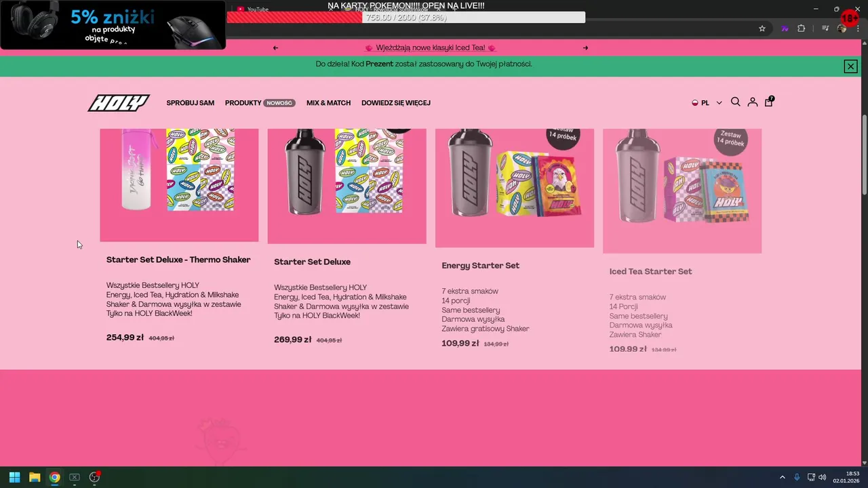Screen dimensions: 868x488
Task: Open Chrome three-dot menu
Action: point(857,28)
